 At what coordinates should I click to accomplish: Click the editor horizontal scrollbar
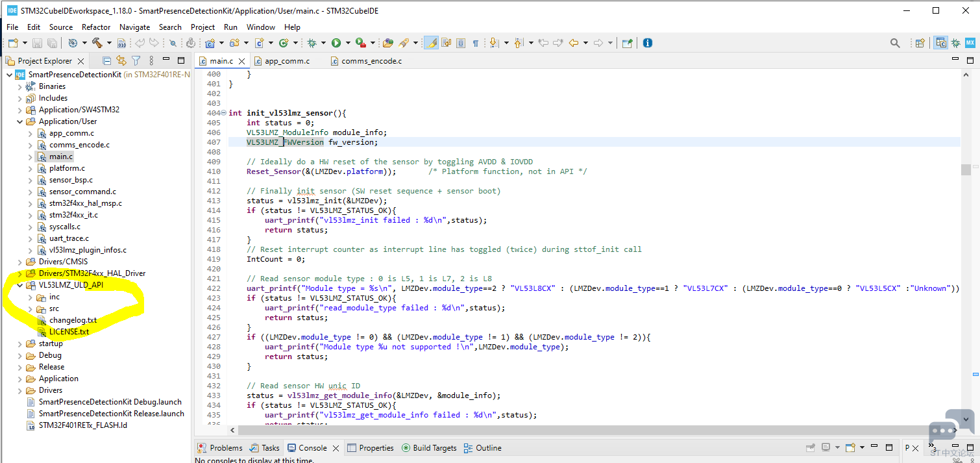594,430
